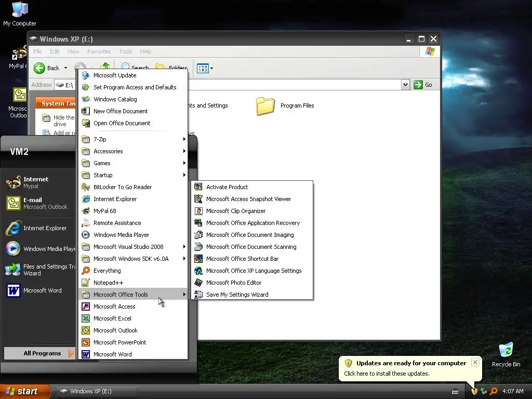The image size is (532, 399).
Task: Click the Start button
Action: [24, 391]
